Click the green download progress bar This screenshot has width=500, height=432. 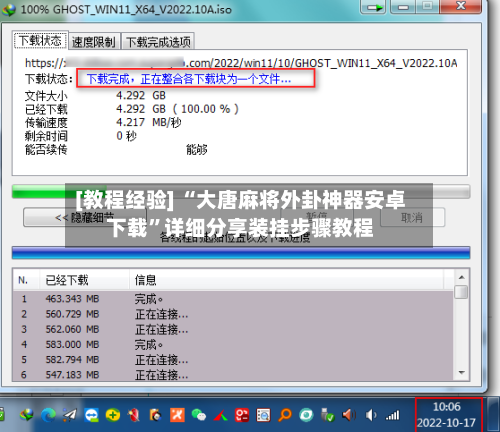241,192
